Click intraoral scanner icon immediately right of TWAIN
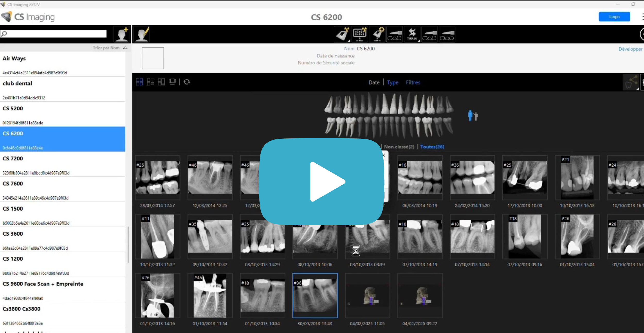This screenshot has height=333, width=644. tap(429, 34)
